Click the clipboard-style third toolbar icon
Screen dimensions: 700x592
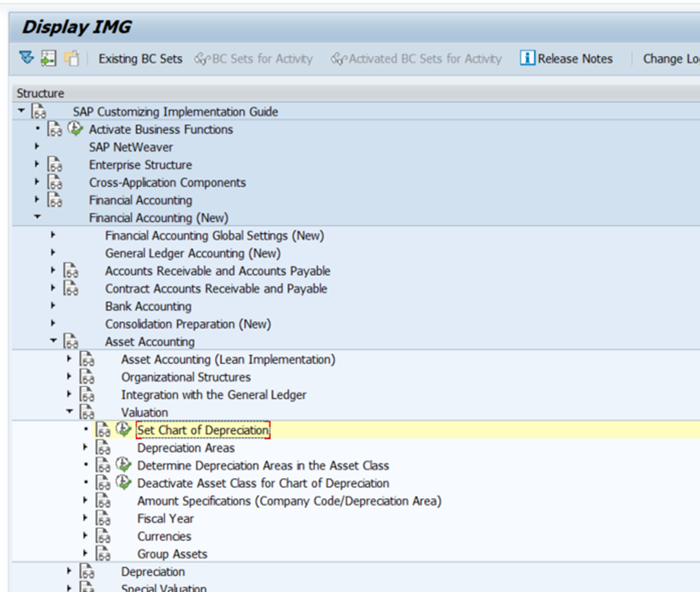[x=71, y=59]
